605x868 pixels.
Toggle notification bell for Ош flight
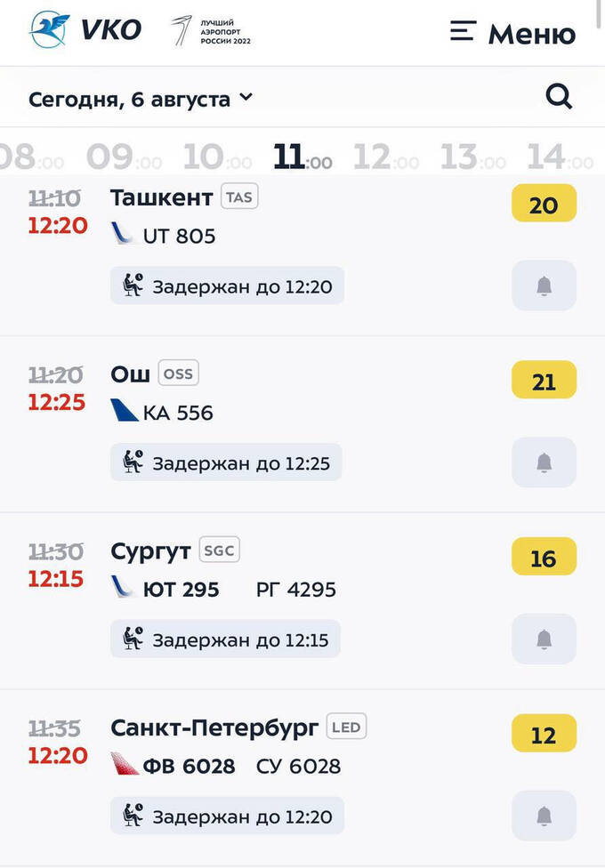pyautogui.click(x=544, y=462)
